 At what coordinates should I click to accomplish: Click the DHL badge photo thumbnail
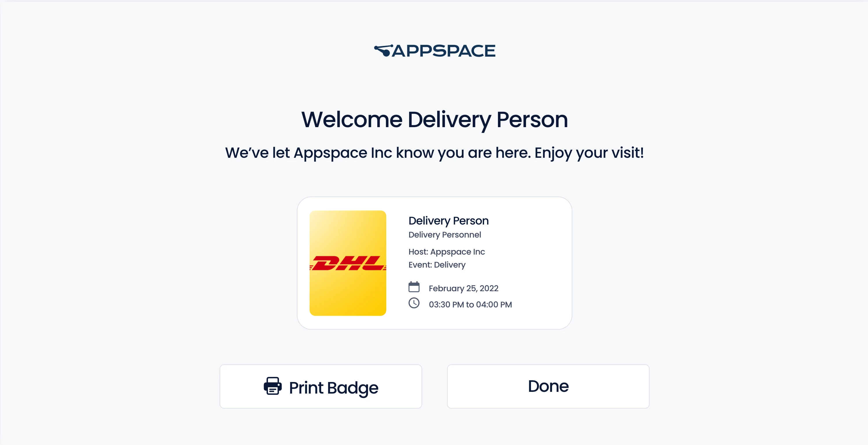348,263
